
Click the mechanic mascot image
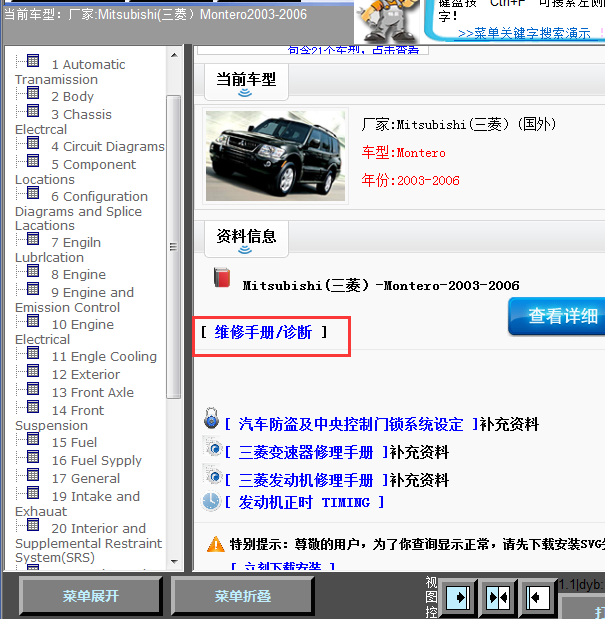tap(387, 22)
